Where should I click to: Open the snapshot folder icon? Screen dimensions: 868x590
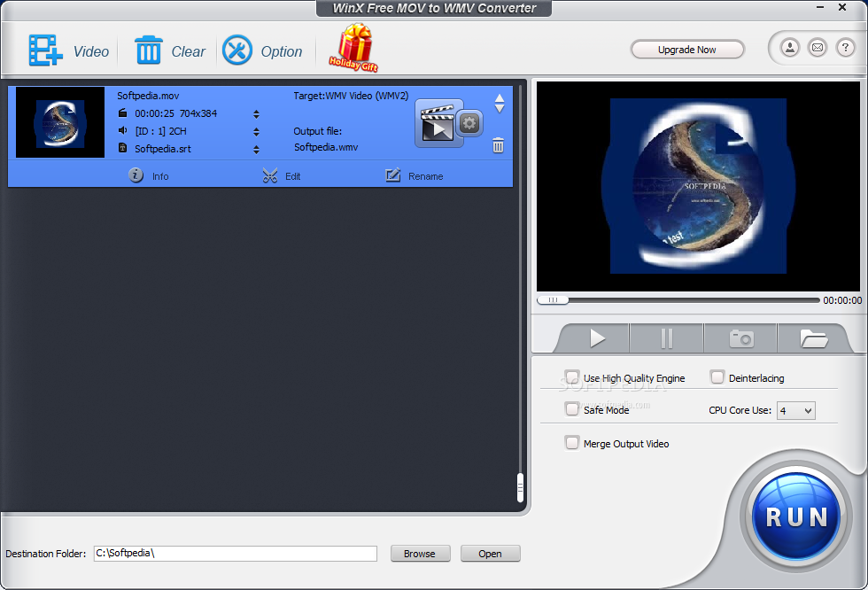(x=813, y=338)
